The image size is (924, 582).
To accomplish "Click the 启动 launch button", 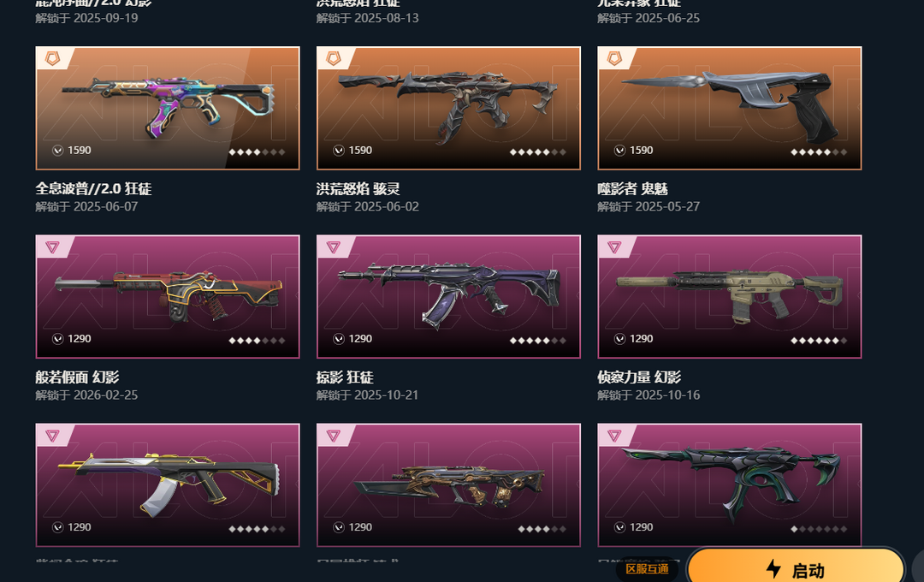I will [796, 567].
